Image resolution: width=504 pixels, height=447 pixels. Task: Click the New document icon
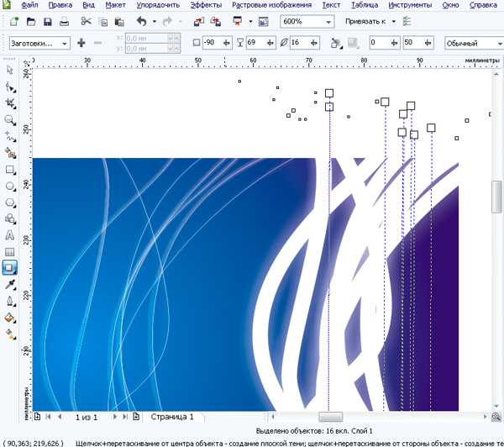14,22
